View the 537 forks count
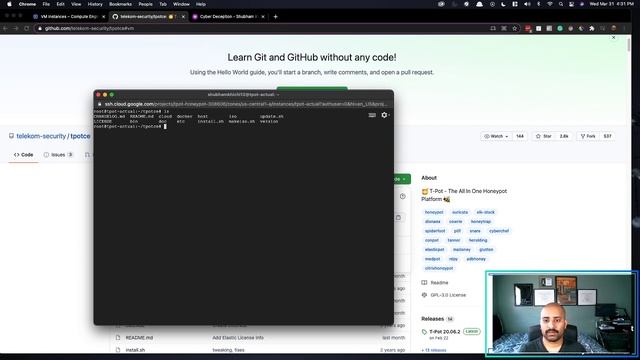 point(607,136)
